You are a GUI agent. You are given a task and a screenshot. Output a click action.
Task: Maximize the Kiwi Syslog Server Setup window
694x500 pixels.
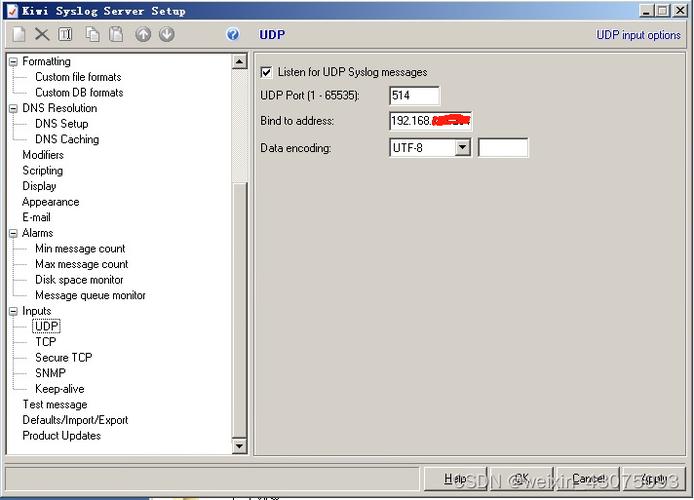(x=663, y=11)
